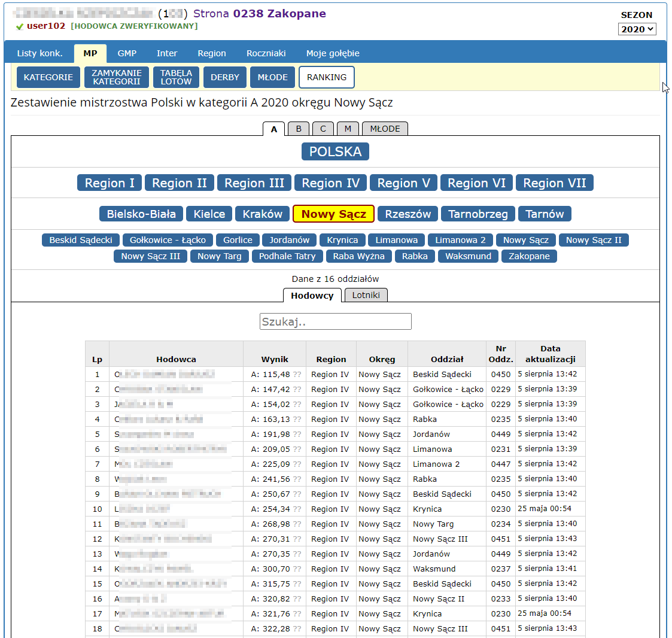Select the RANKING button
This screenshot has width=672, height=638.
(326, 77)
